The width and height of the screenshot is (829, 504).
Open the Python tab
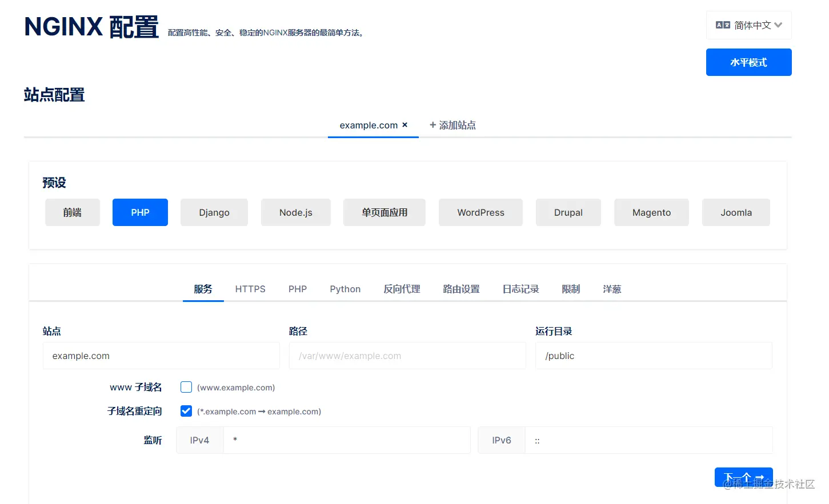point(345,289)
